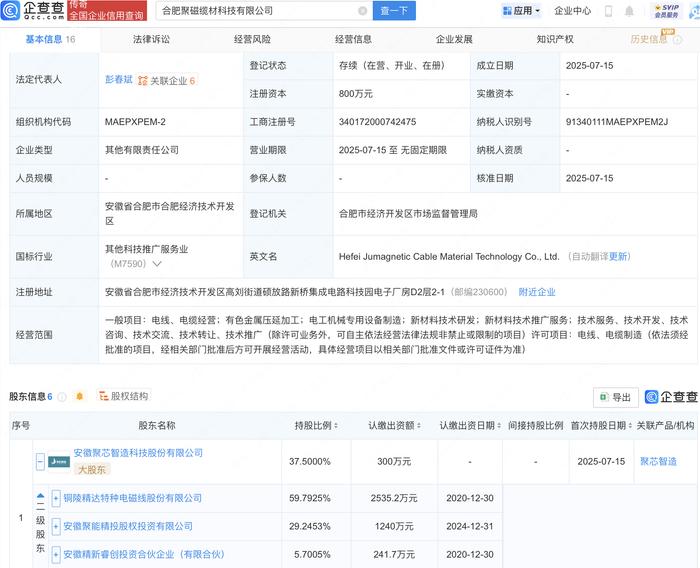Collapse the 二级股东 section arrow
This screenshot has height=568, width=700.
pos(40,496)
